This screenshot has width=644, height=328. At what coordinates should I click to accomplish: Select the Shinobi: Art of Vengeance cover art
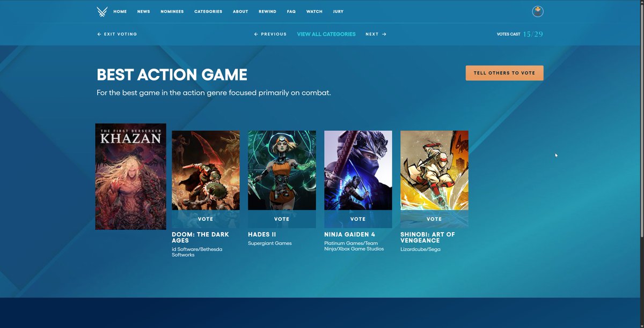pyautogui.click(x=434, y=170)
